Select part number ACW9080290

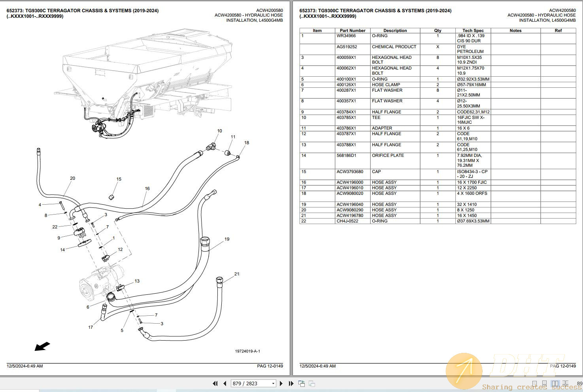tap(350, 210)
